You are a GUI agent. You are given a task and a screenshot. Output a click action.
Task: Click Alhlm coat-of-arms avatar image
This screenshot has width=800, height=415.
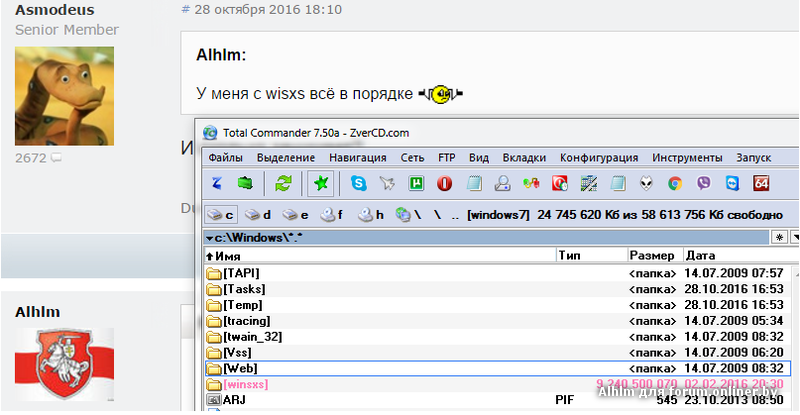point(64,364)
